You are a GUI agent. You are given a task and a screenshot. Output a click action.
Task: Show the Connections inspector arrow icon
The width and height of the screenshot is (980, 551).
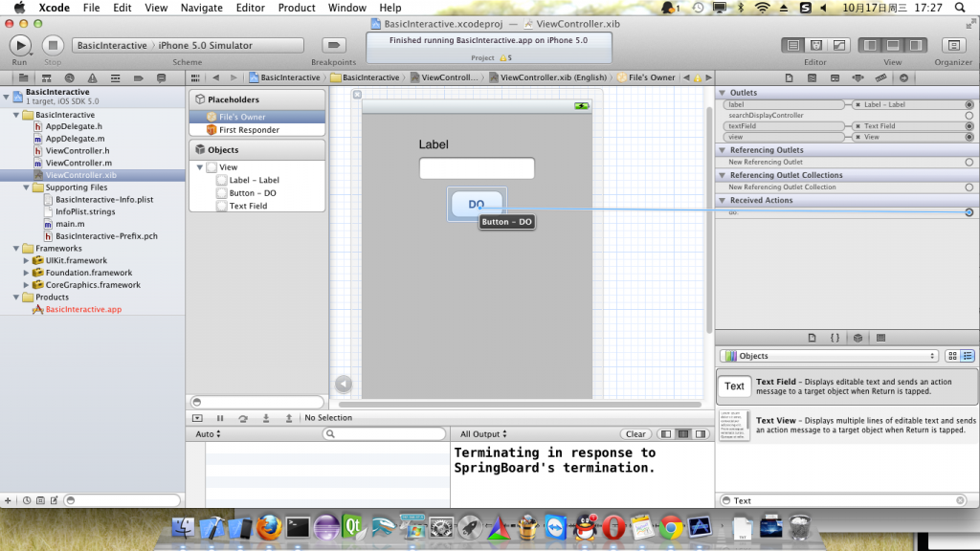click(x=903, y=78)
